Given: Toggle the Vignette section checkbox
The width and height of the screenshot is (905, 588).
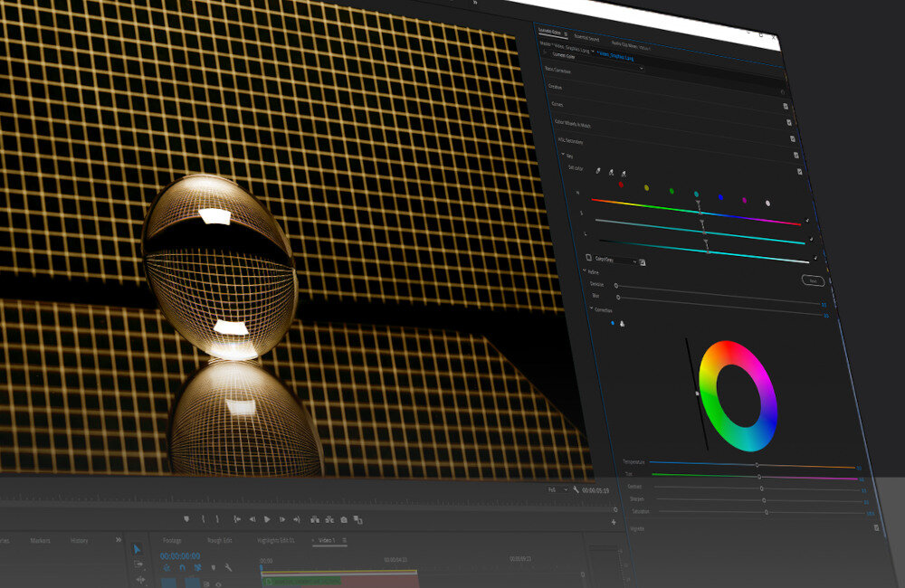Looking at the screenshot, I should point(877,527).
